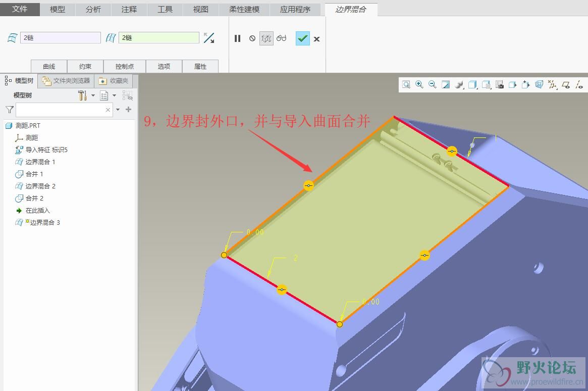
Task: Select 边界混合 2 in model tree
Action: coord(40,186)
